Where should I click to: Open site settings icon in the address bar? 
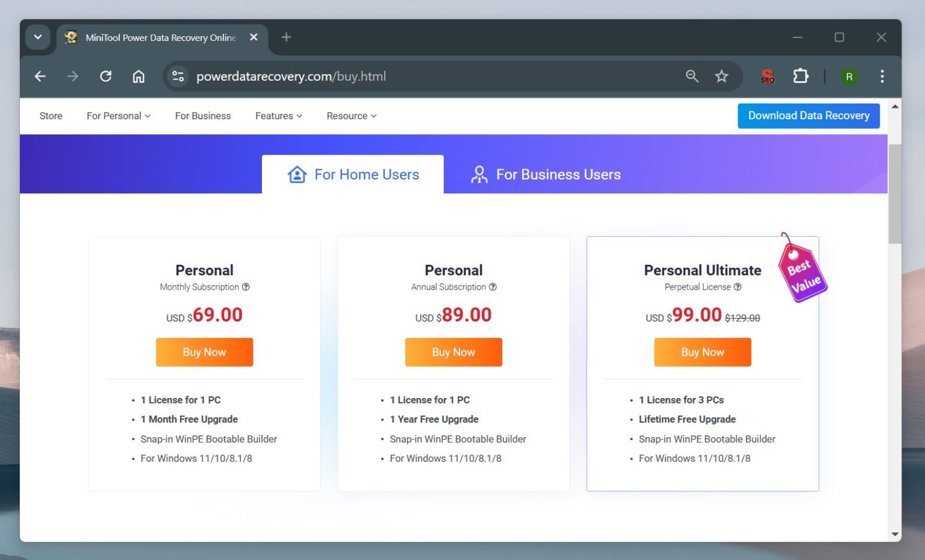pos(177,76)
